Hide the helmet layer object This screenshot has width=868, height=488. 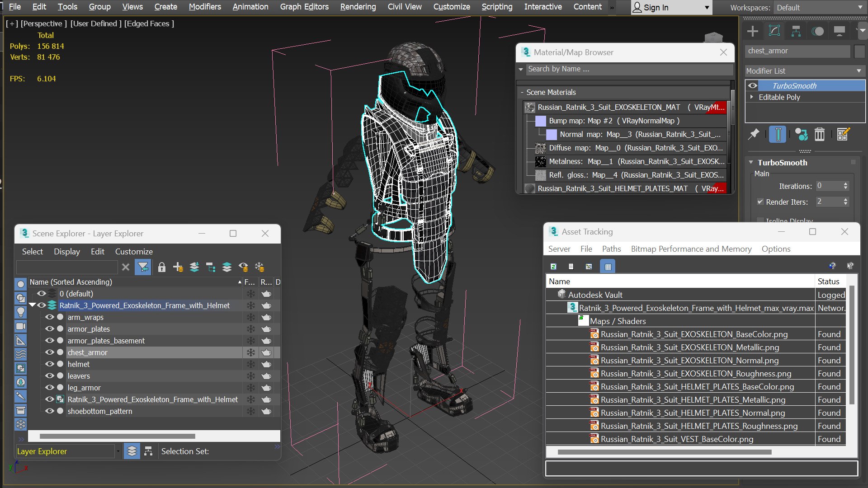[x=49, y=364]
